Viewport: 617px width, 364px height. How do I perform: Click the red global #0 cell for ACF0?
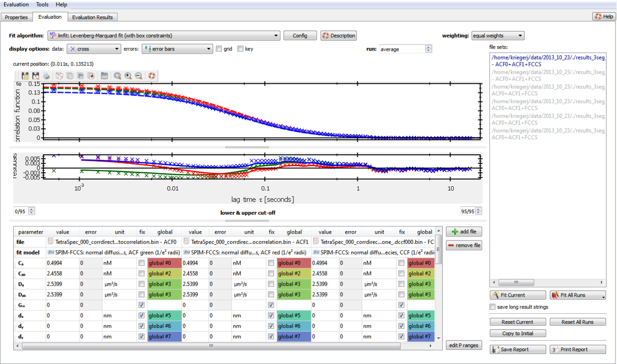coord(165,263)
